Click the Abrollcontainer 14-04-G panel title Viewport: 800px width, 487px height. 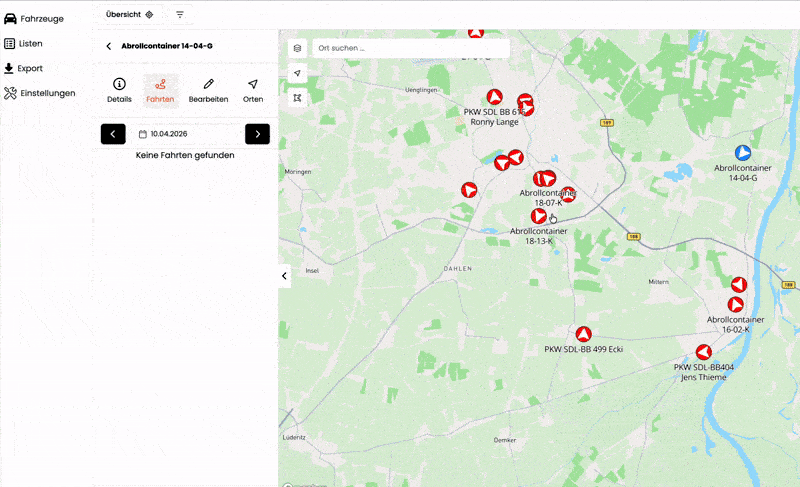167,46
